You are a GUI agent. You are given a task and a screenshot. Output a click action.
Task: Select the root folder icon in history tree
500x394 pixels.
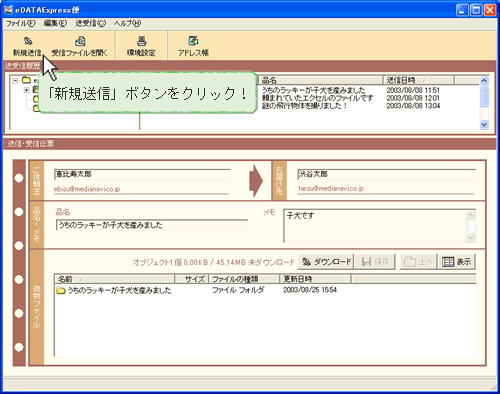pos(26,80)
